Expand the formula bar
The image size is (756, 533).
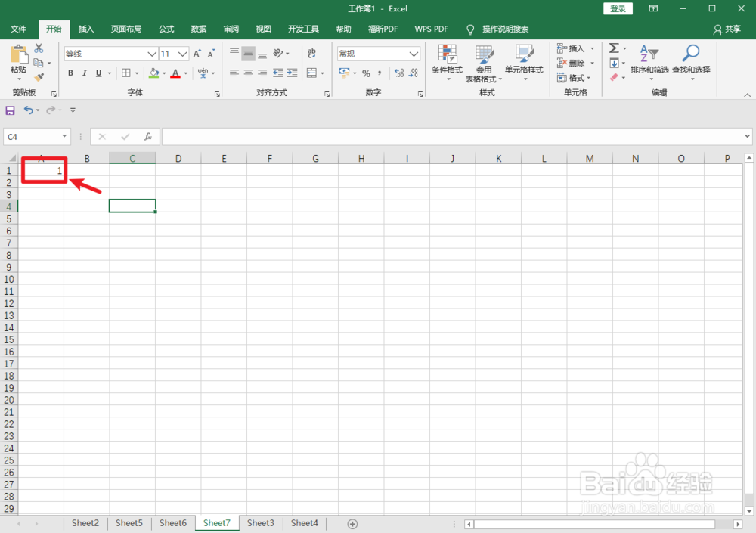pos(748,137)
